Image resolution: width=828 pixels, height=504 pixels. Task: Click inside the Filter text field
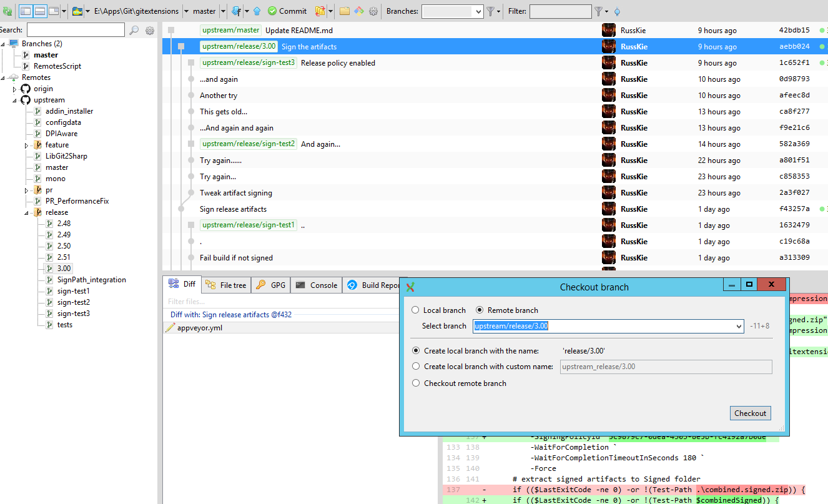559,11
